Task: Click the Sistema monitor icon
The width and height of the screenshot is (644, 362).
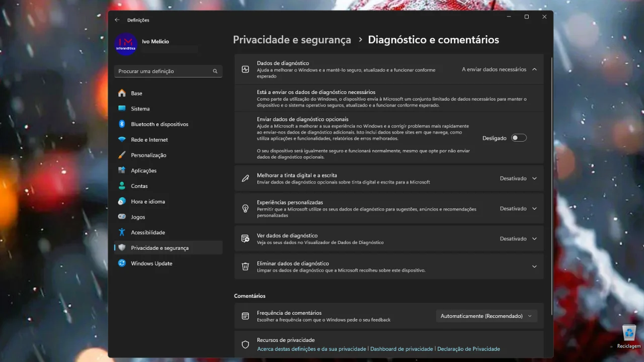Action: pyautogui.click(x=122, y=109)
